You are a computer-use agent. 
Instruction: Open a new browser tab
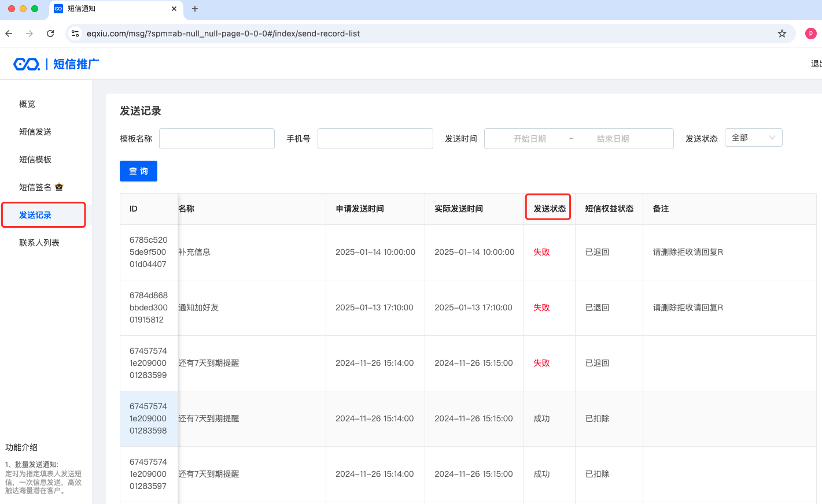195,9
